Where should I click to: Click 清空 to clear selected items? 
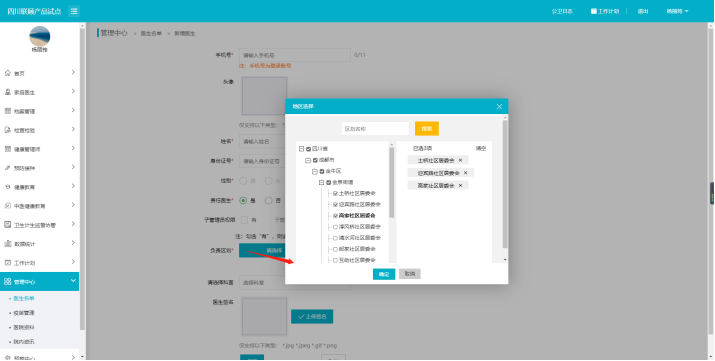pos(481,149)
